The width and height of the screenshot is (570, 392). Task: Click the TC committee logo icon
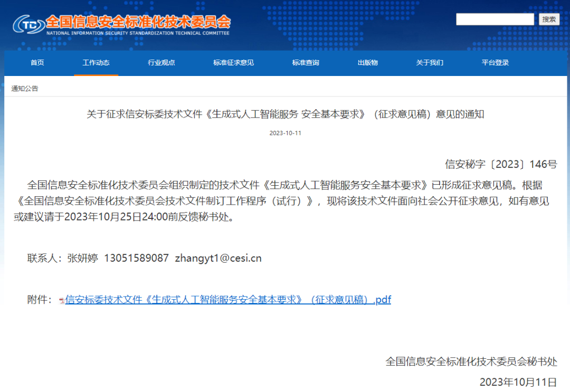pyautogui.click(x=28, y=24)
